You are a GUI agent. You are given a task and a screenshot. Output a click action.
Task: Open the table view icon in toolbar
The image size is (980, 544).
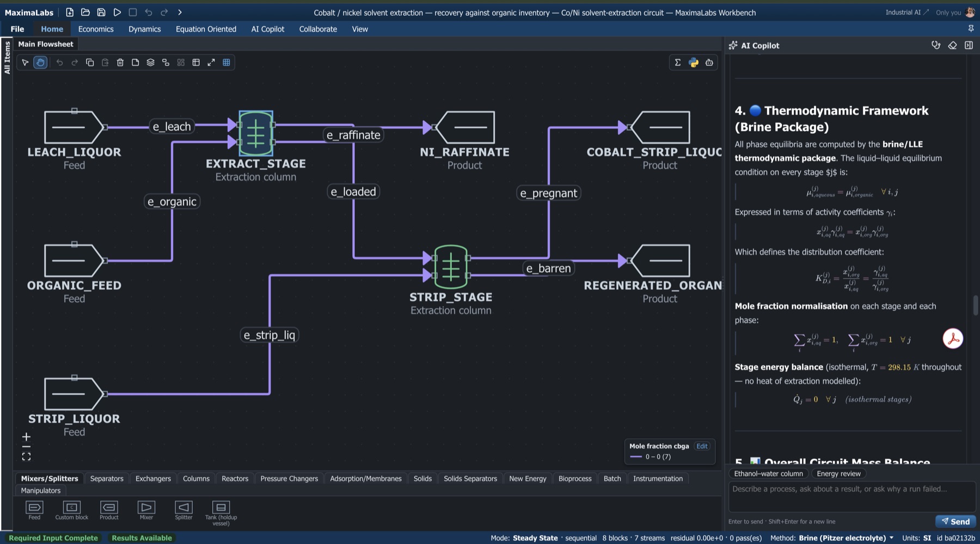tap(196, 63)
